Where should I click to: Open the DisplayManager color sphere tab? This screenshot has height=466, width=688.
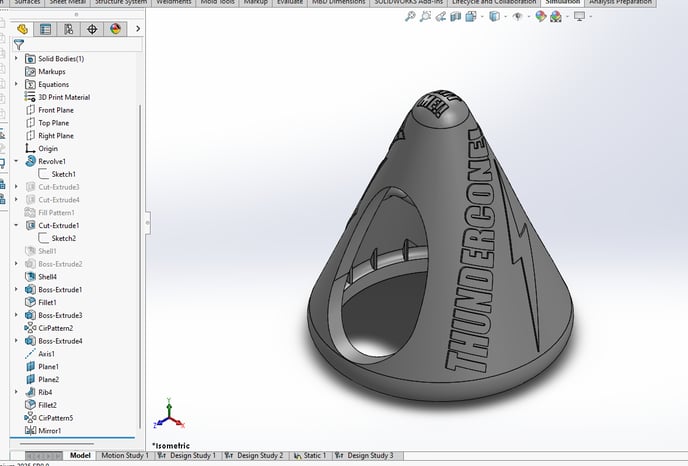click(115, 29)
